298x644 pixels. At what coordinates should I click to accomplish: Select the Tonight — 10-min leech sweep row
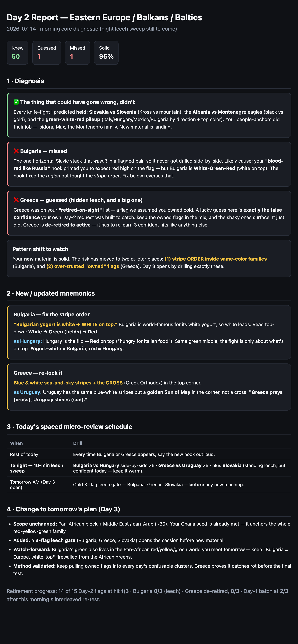click(149, 468)
